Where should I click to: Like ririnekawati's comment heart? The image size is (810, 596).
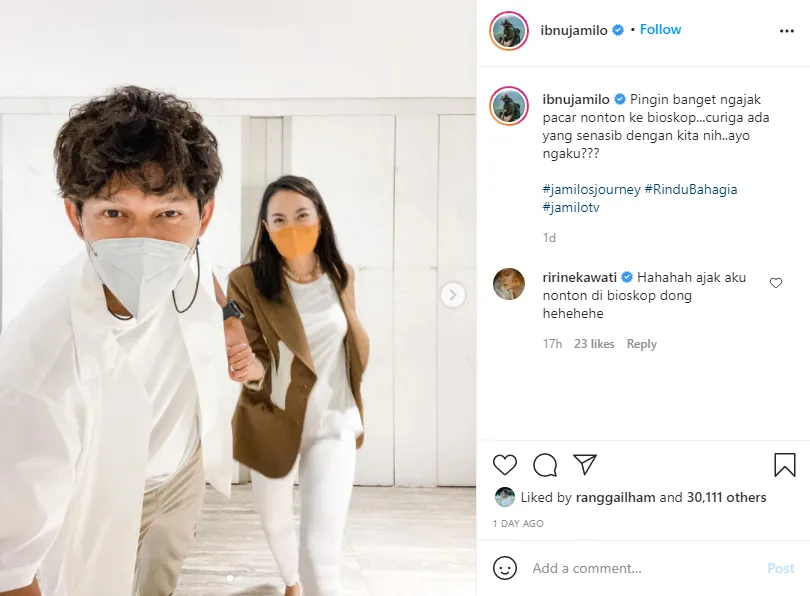(776, 283)
